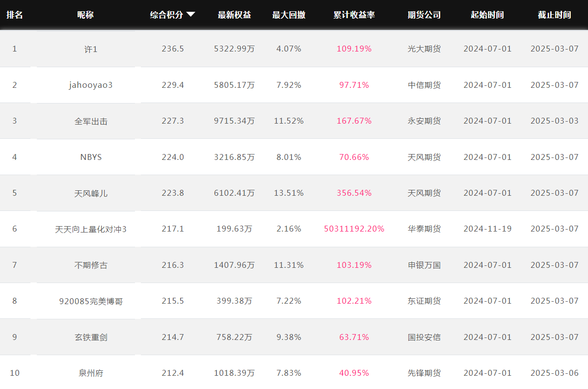Screen dimensions: 588x389
Task: Click the 排名 column header
Action: pos(15,15)
